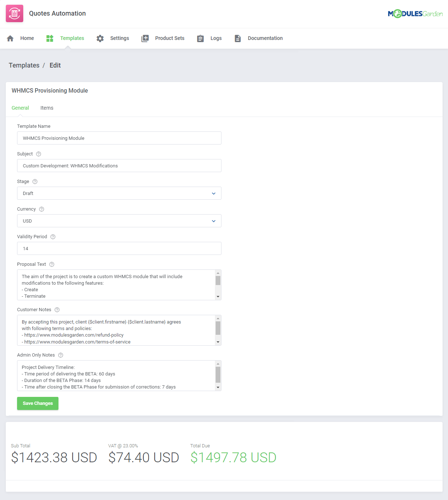Click the pink Quotes Automation logo
This screenshot has width=448, height=500.
pos(14,13)
